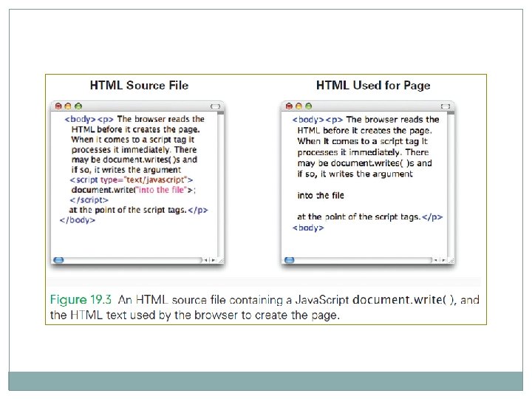Click 'at the point of the script tags' in Page window
Screen dimensions: 532x399
pos(359,216)
